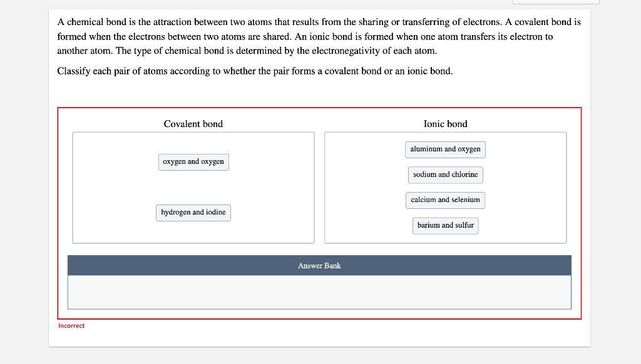Image resolution: width=641 pixels, height=364 pixels.
Task: Select the 'oxygen and oxygen' answer tile
Action: [194, 162]
